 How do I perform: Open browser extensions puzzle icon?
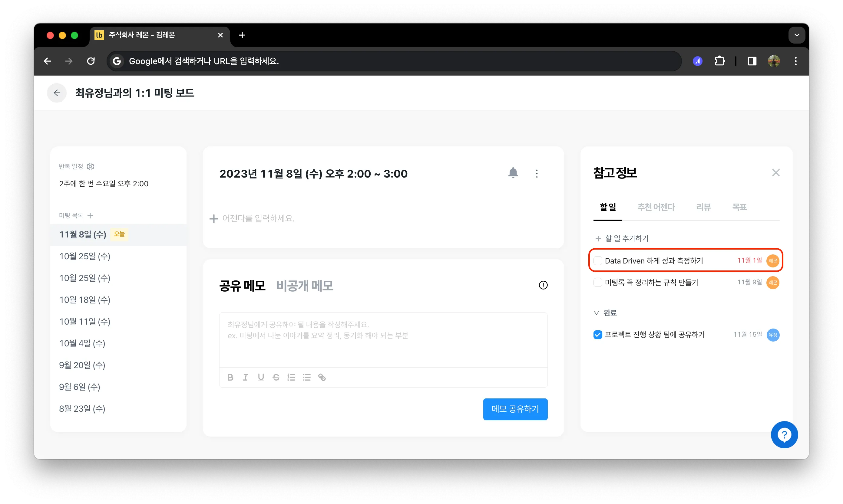[720, 61]
